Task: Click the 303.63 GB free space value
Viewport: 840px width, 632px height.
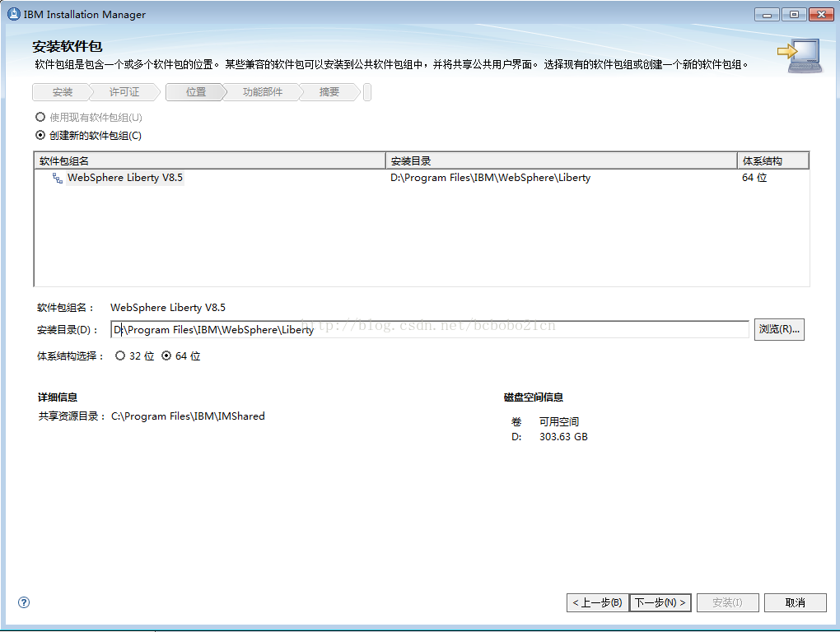Action: [x=563, y=437]
